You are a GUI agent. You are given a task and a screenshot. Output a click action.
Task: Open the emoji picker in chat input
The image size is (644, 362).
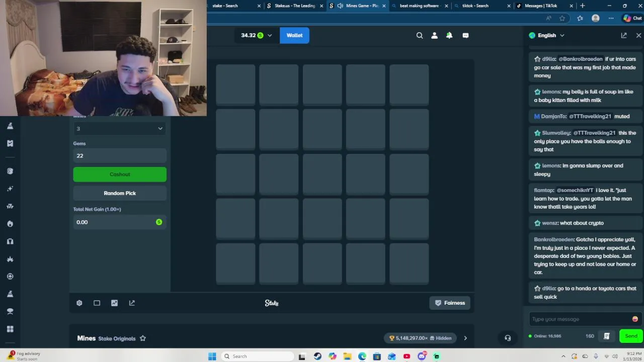[x=635, y=319]
